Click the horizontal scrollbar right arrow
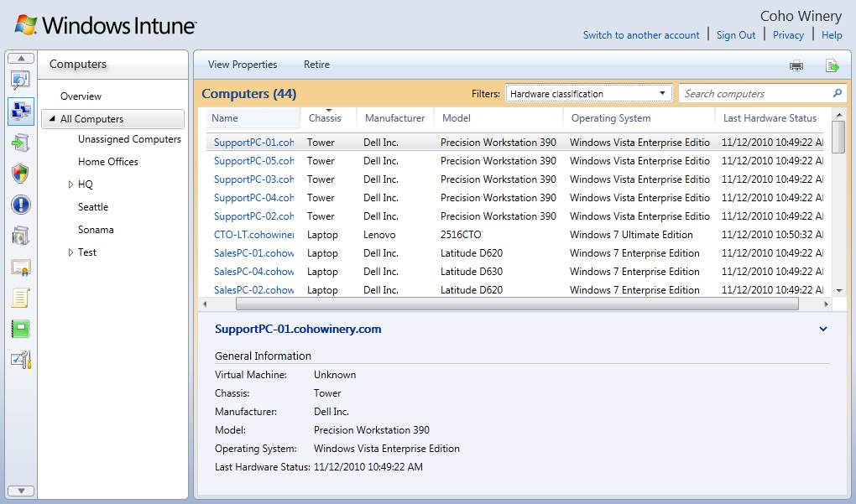The height and width of the screenshot is (504, 856). (x=826, y=304)
